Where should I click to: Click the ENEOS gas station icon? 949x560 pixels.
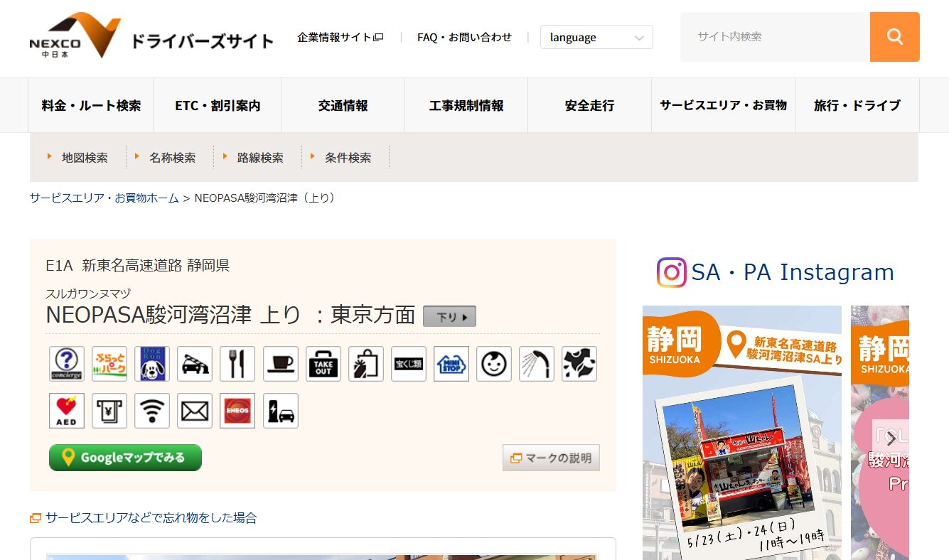(x=237, y=411)
